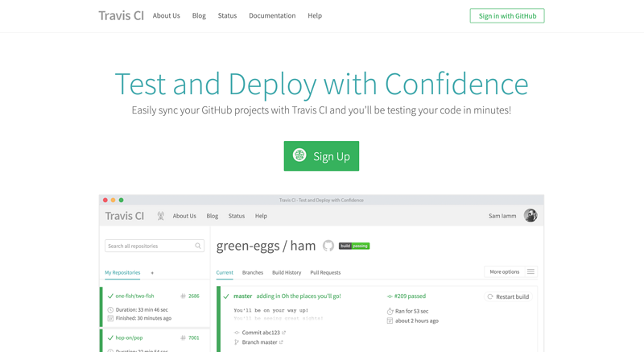Click the Sam Iamm user name
Screen dimensions: 644x352
502,216
